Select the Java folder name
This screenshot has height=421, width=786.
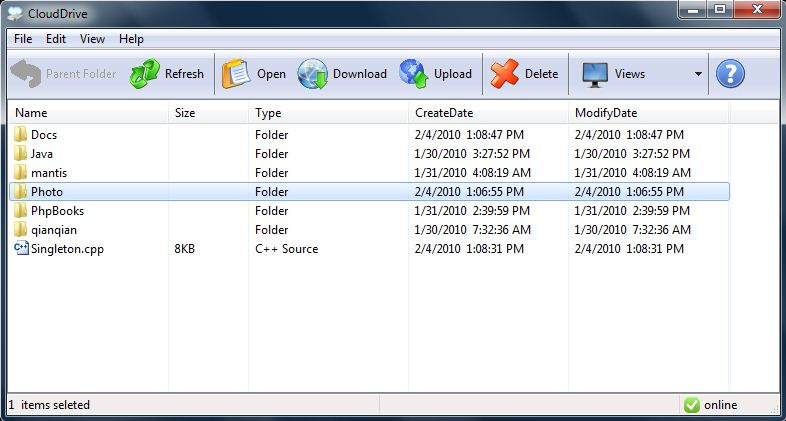click(42, 154)
